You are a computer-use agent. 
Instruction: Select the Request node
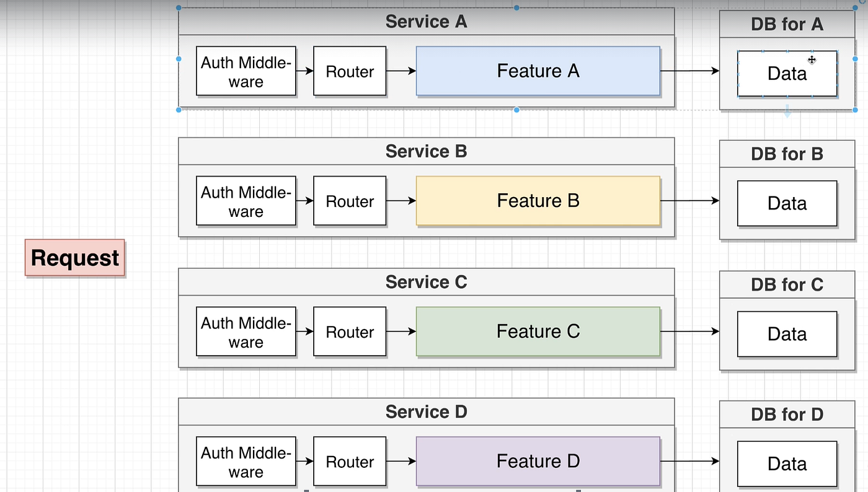[74, 258]
